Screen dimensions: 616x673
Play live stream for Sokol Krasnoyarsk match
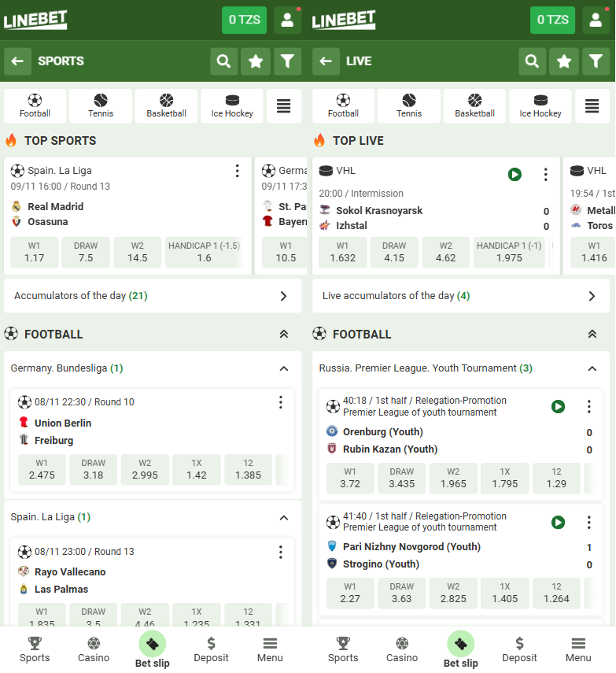pos(515,175)
